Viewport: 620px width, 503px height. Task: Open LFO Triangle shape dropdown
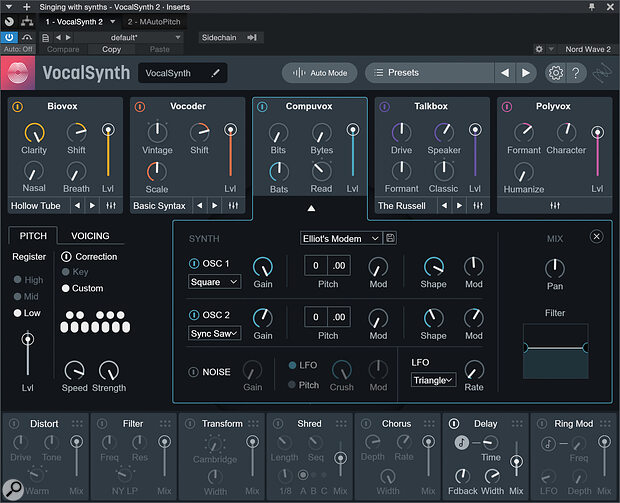click(433, 380)
